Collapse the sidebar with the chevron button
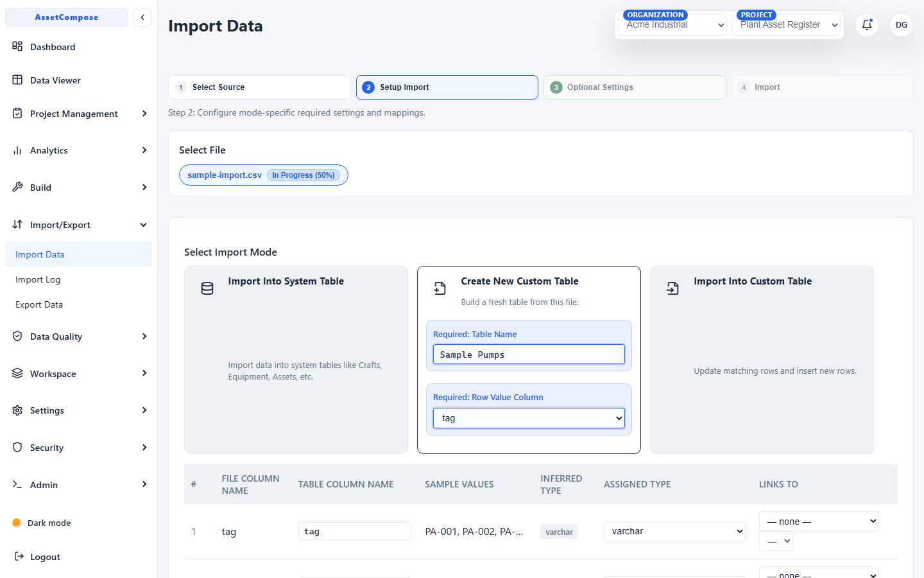This screenshot has height=578, width=924. tap(142, 17)
